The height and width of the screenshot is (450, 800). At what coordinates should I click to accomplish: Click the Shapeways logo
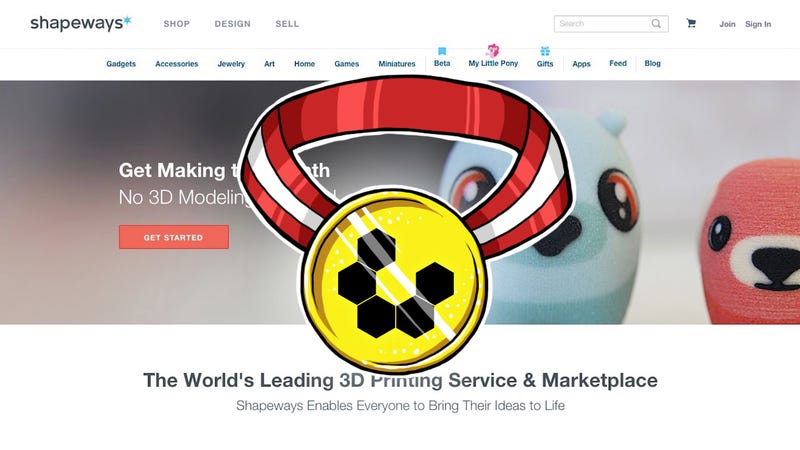tap(81, 23)
